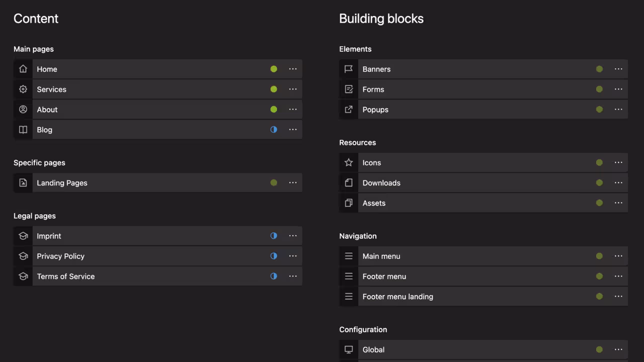Open the three-dot menu on Forms

[618, 89]
